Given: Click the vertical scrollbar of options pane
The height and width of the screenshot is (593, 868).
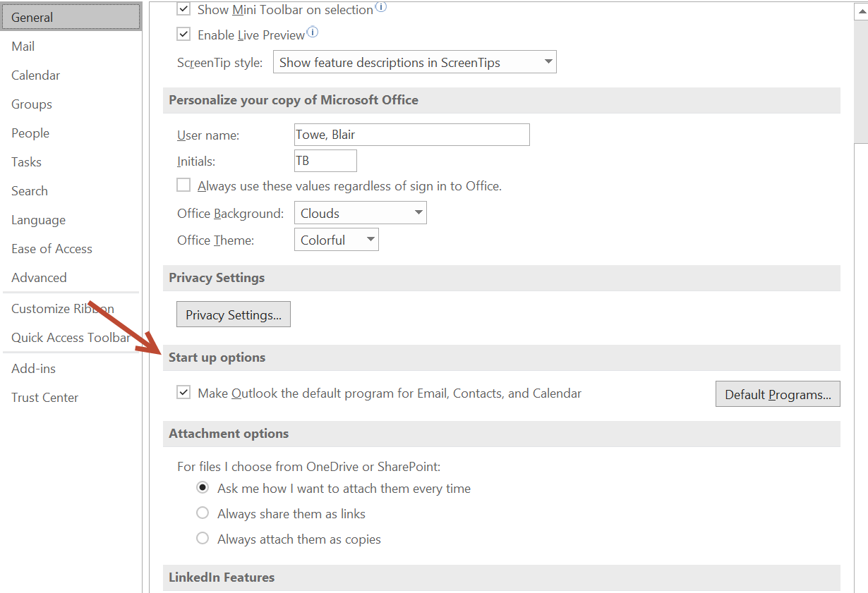Looking at the screenshot, I should (x=861, y=296).
